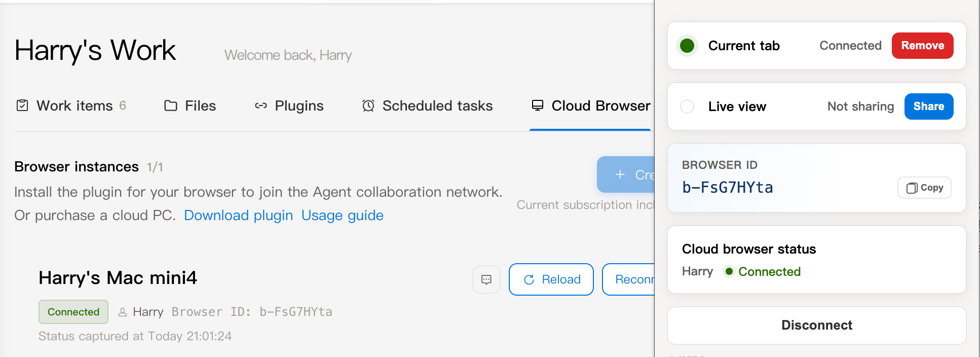Viewport: 980px width, 357px height.
Task: Click the Work items count badge 6
Action: pyautogui.click(x=123, y=105)
